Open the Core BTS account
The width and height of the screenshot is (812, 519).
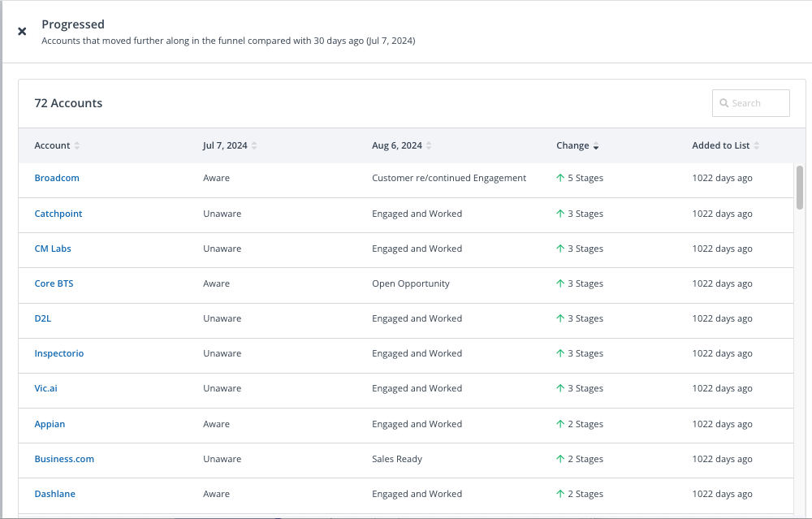54,283
